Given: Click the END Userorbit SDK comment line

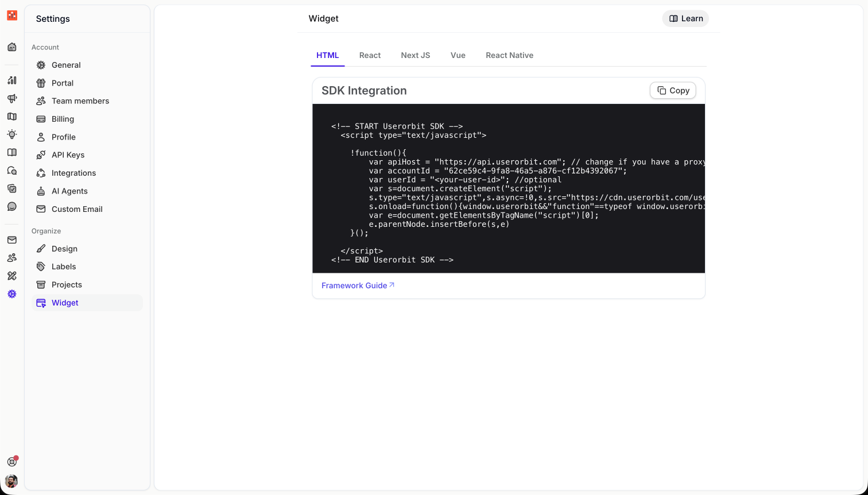Looking at the screenshot, I should [393, 260].
